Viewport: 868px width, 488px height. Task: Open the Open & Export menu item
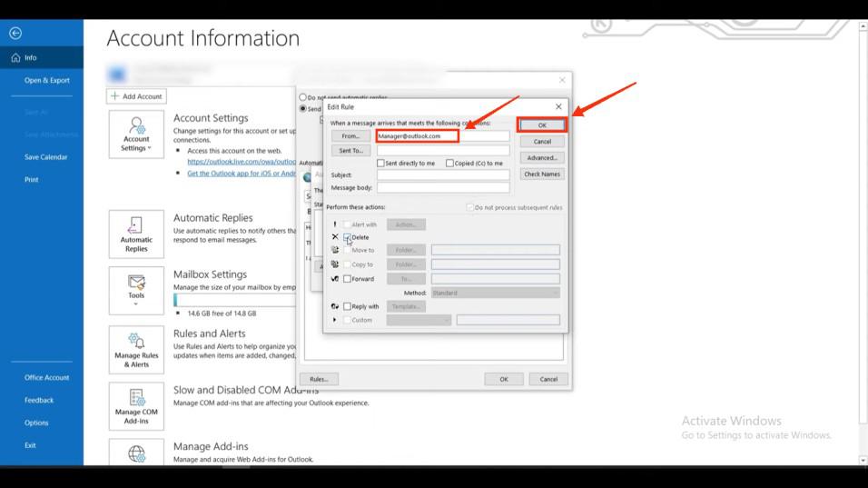tap(46, 80)
